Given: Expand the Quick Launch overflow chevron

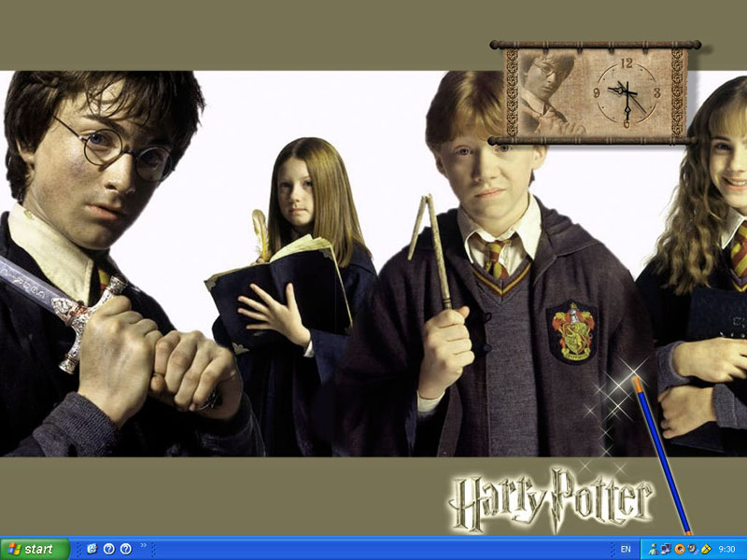Looking at the screenshot, I should pyautogui.click(x=143, y=545).
